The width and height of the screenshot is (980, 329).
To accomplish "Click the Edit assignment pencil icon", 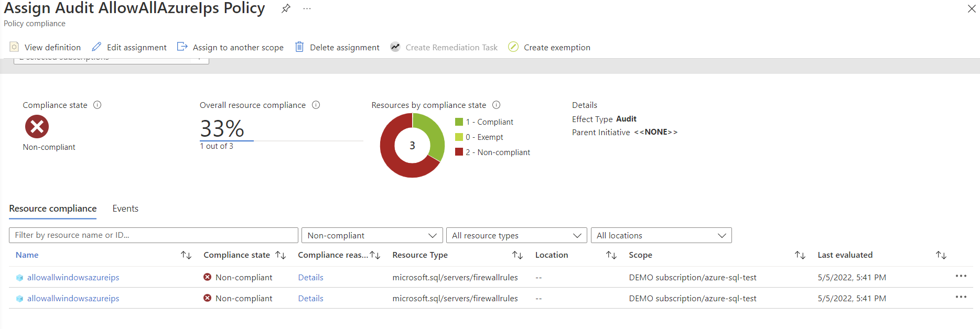I will tap(96, 47).
